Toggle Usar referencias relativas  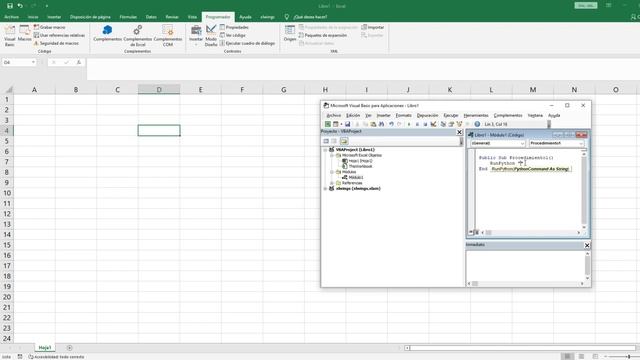59,35
